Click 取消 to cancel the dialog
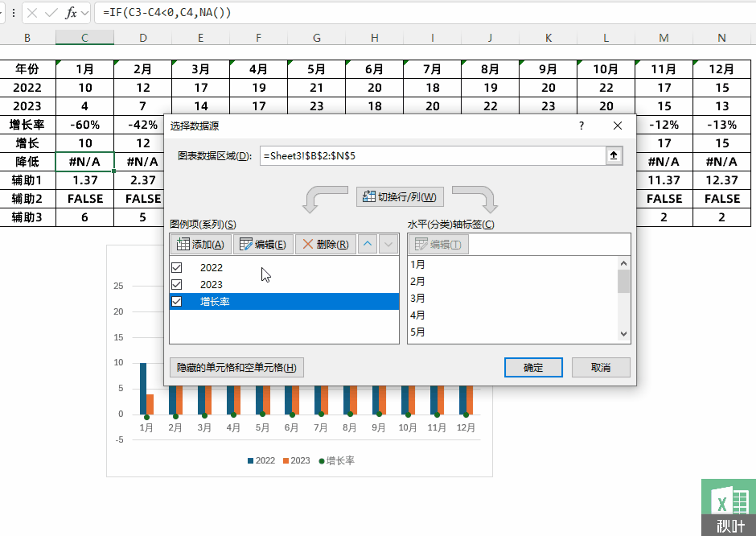The width and height of the screenshot is (756, 536). [x=601, y=368]
